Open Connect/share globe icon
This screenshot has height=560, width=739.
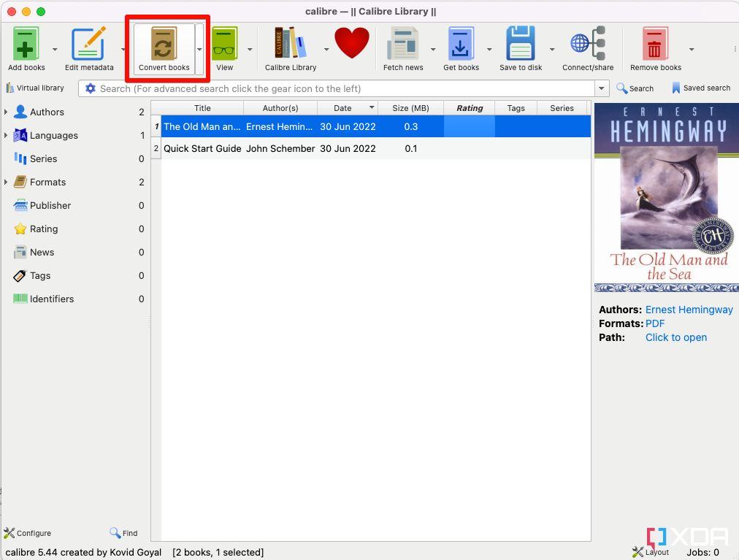[x=588, y=43]
